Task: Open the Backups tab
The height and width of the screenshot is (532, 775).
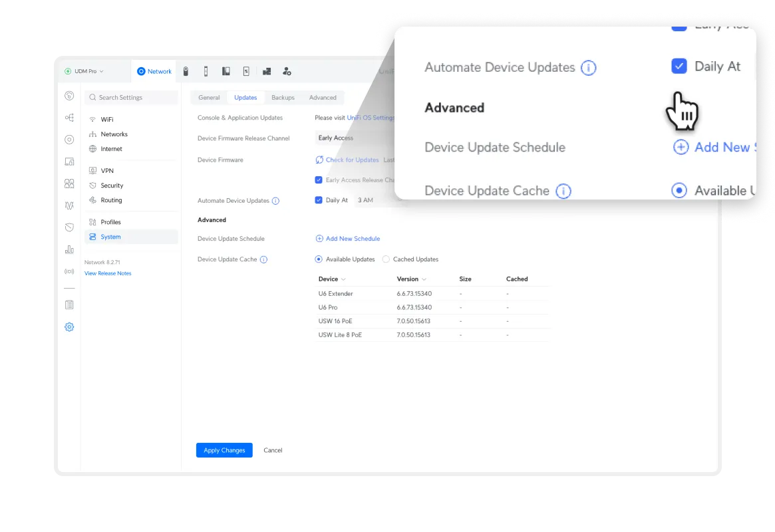Action: pos(283,97)
